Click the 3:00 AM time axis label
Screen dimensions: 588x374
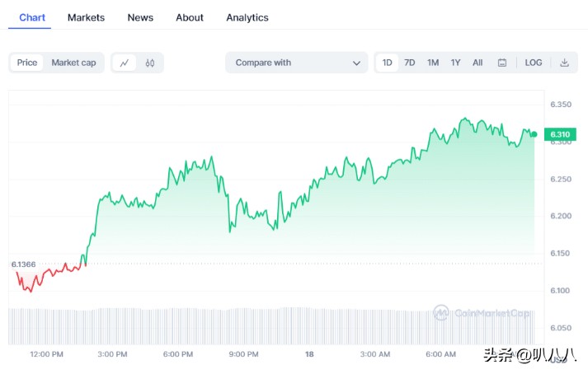375,354
